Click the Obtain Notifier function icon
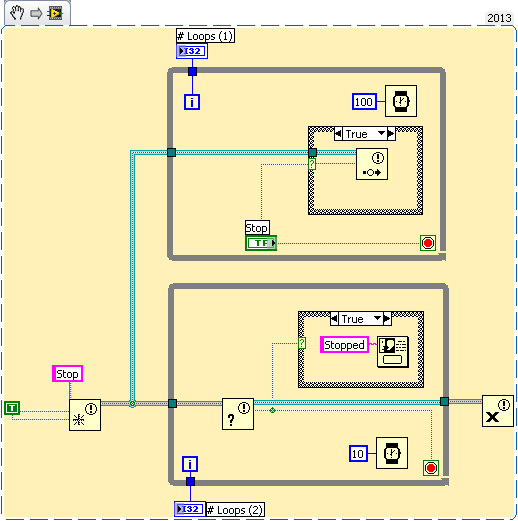Screen dimensions: 518x521 pyautogui.click(x=85, y=415)
